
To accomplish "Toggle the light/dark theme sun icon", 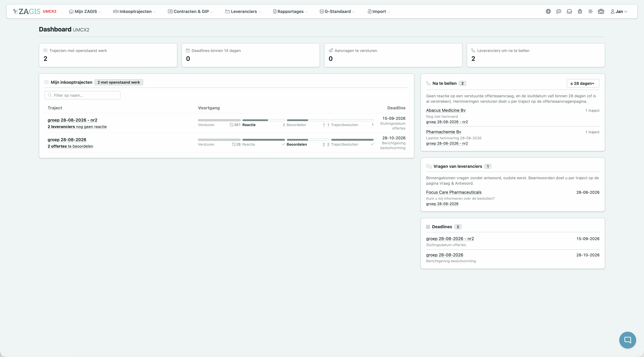I will pyautogui.click(x=590, y=11).
